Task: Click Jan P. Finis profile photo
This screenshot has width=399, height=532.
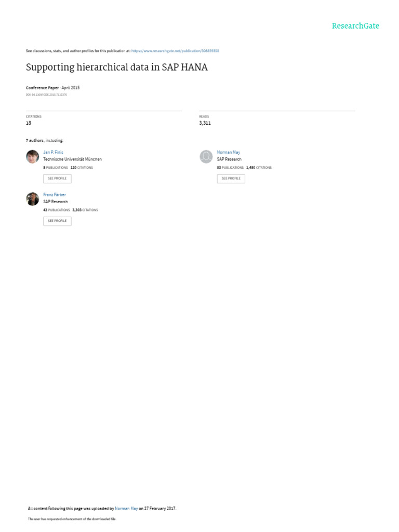Action: point(33,157)
